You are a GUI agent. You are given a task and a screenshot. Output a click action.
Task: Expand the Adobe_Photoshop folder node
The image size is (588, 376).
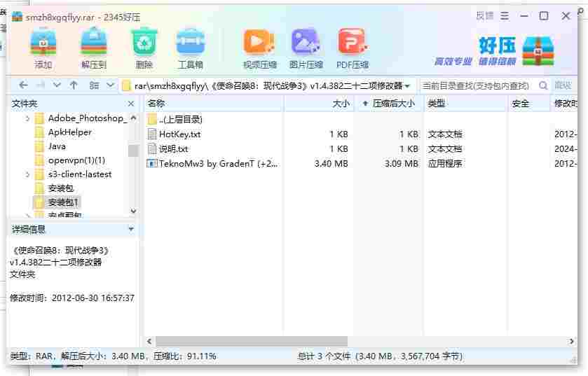27,118
